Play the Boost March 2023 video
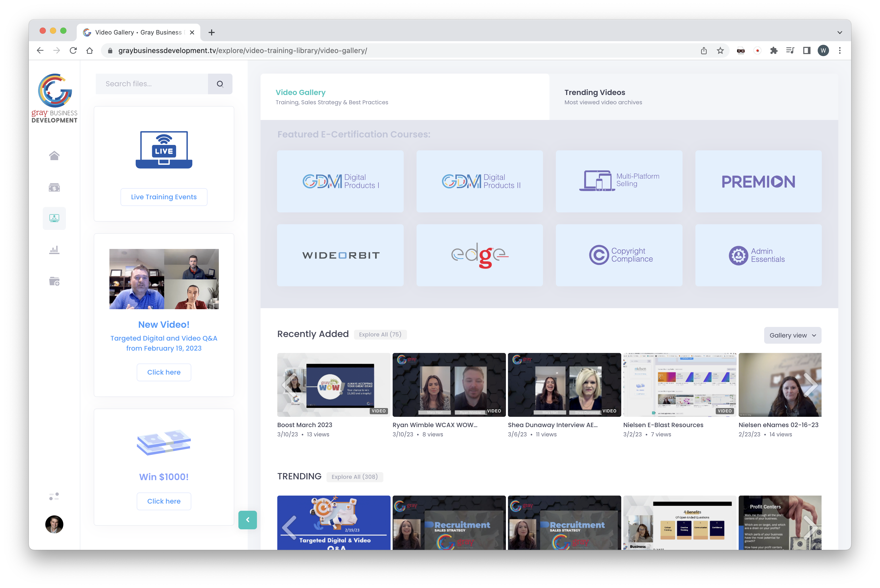Screen dimensions: 880x588 [x=334, y=385]
